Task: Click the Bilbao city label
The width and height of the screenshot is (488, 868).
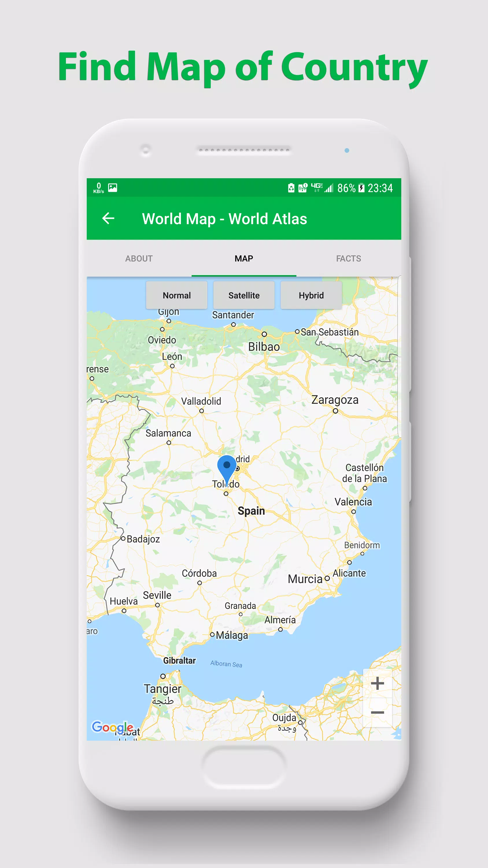Action: point(264,347)
